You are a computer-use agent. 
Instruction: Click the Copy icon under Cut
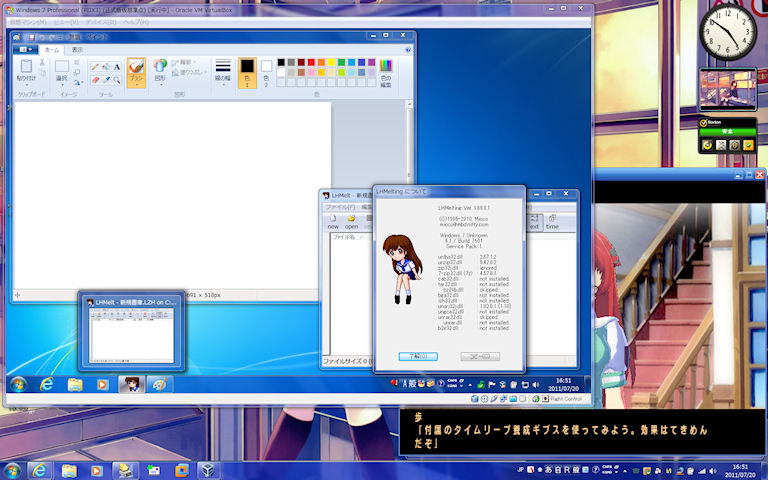click(42, 73)
